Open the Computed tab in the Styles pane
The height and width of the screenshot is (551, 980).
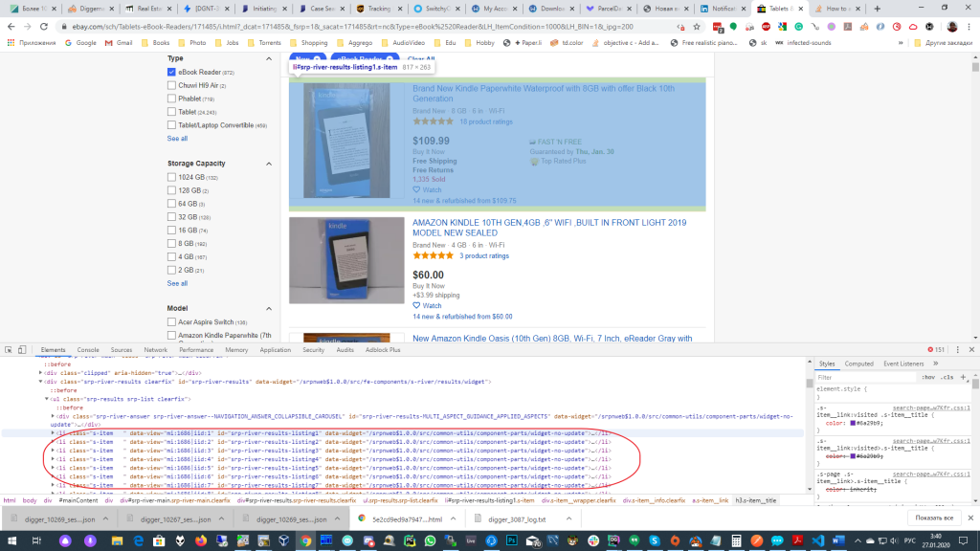pyautogui.click(x=859, y=363)
